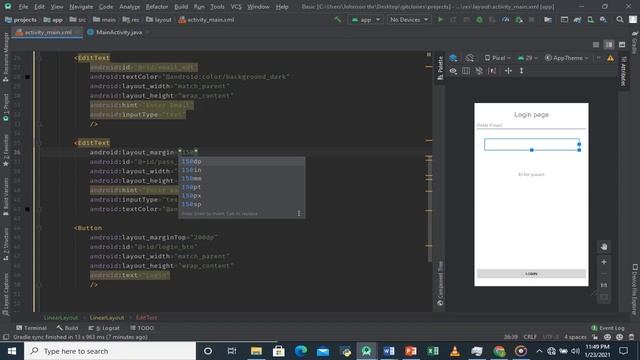Click the autocomplete popup three-dot options

click(x=299, y=213)
